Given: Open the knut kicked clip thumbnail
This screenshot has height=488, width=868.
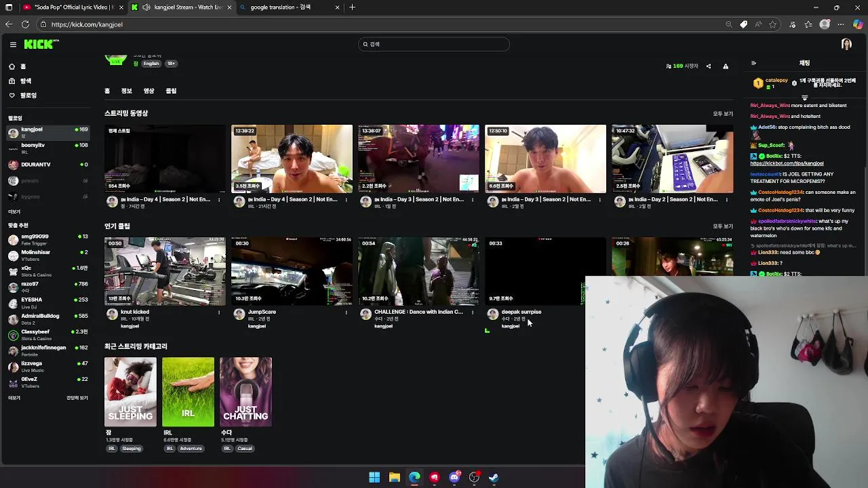Looking at the screenshot, I should tap(165, 271).
